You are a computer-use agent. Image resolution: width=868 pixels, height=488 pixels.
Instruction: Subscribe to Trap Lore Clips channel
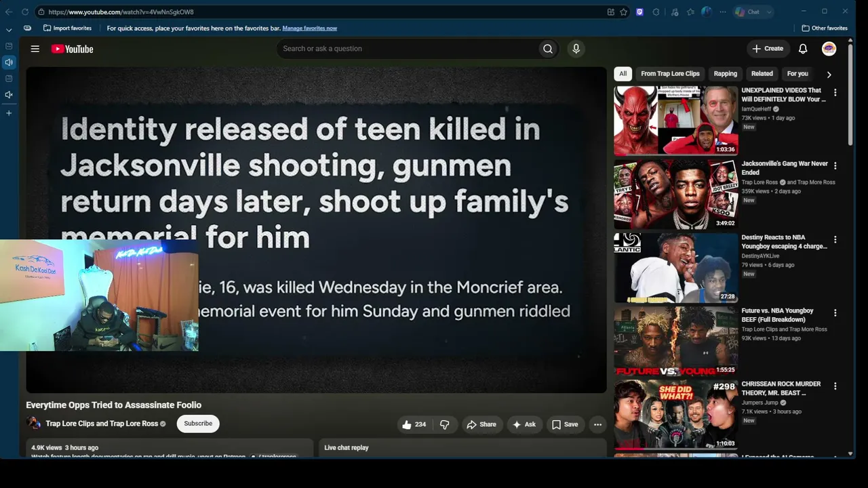coord(198,424)
